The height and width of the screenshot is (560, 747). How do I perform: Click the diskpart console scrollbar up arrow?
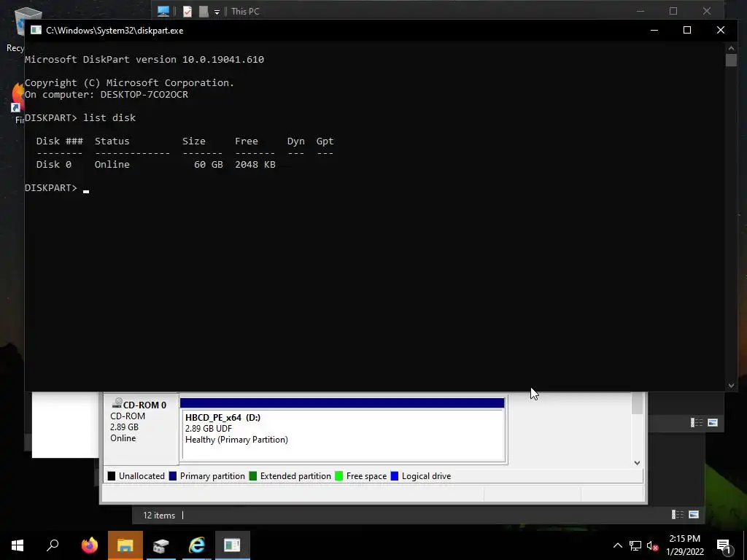pyautogui.click(x=731, y=47)
